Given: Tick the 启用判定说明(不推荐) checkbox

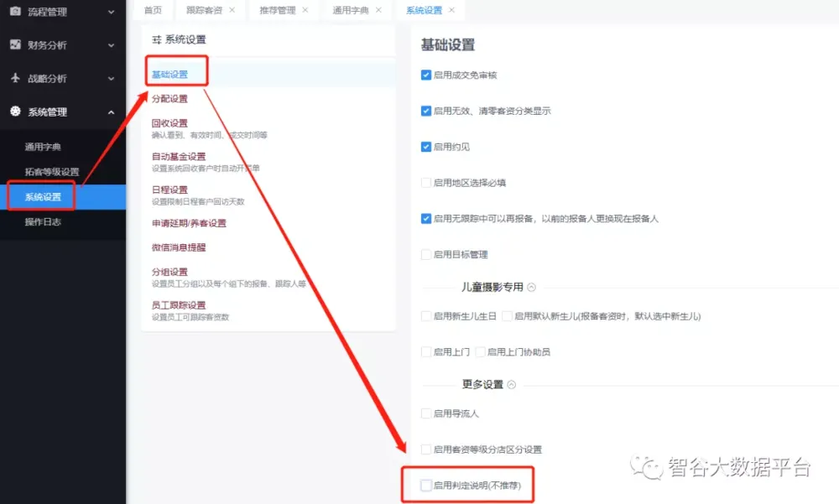Looking at the screenshot, I should point(426,486).
